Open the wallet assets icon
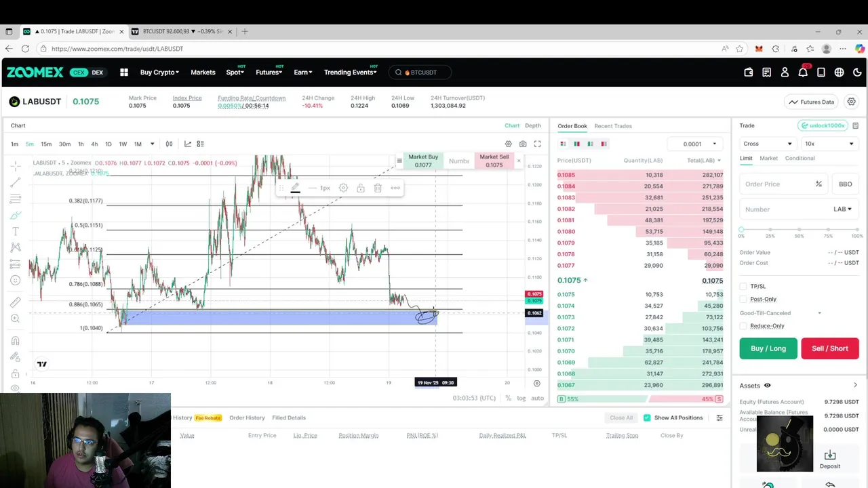Viewport: 868px width, 488px height. pyautogui.click(x=749, y=73)
